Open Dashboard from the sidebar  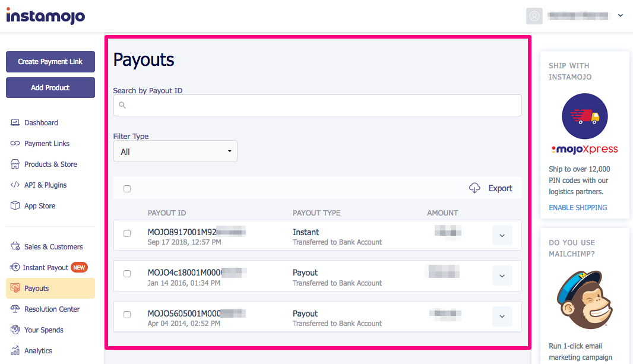click(41, 123)
